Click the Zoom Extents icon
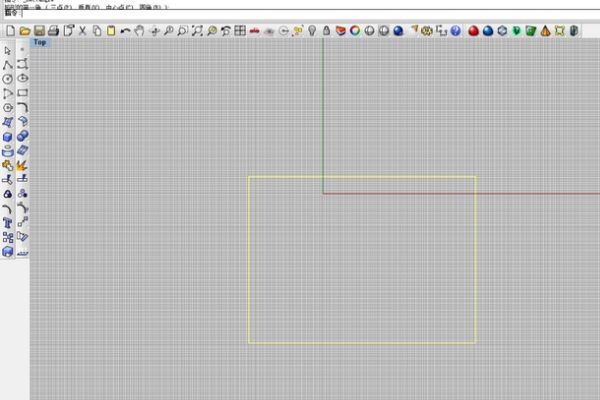Screen dimensions: 600x400 tap(197, 31)
